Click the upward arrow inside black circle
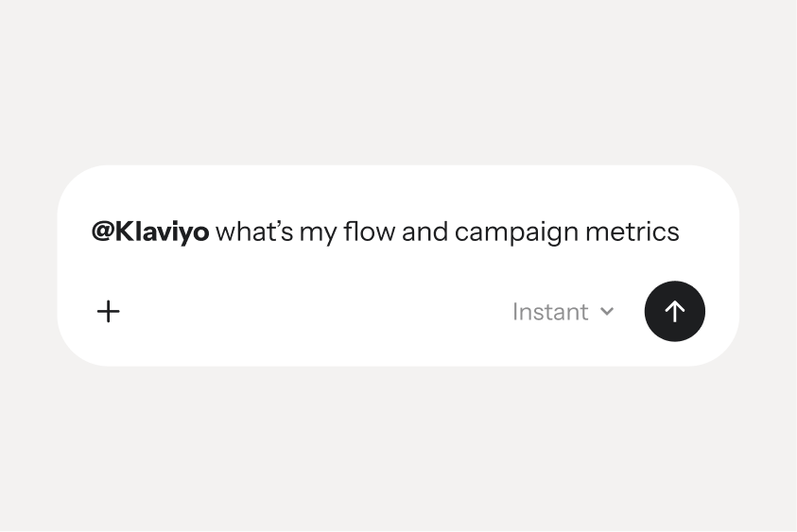Screen dimensions: 797x532 tap(674, 311)
